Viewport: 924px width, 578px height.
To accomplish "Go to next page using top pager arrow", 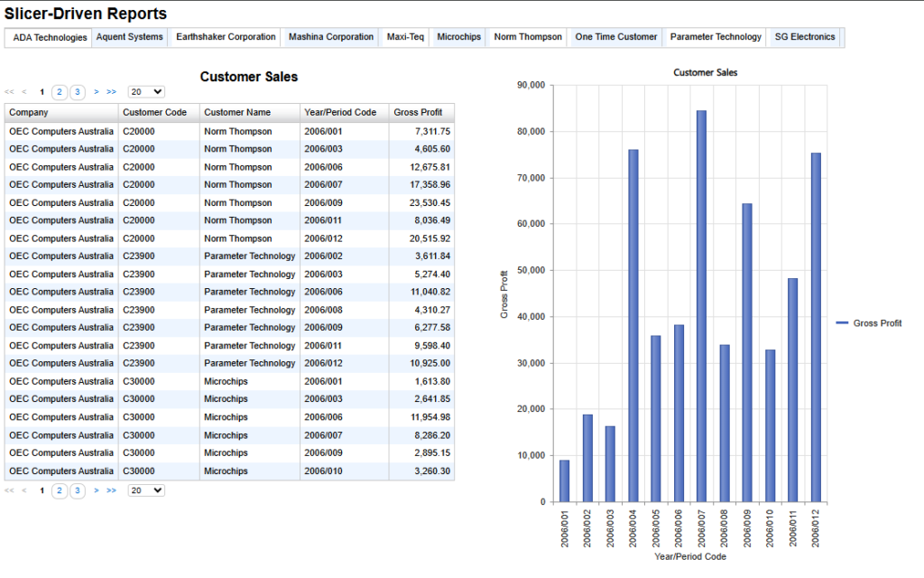I will pos(96,92).
